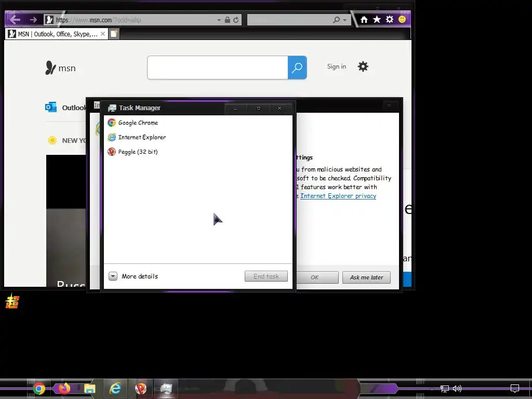Open the Outlook shortcut on MSN

(66, 108)
